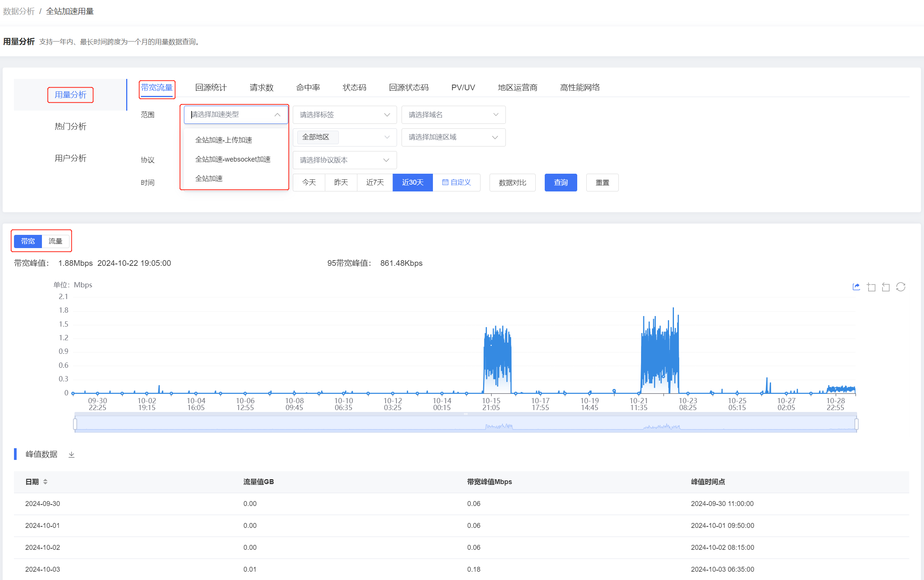Click the chart data zoom slider track
The image size is (924, 580).
[465, 424]
